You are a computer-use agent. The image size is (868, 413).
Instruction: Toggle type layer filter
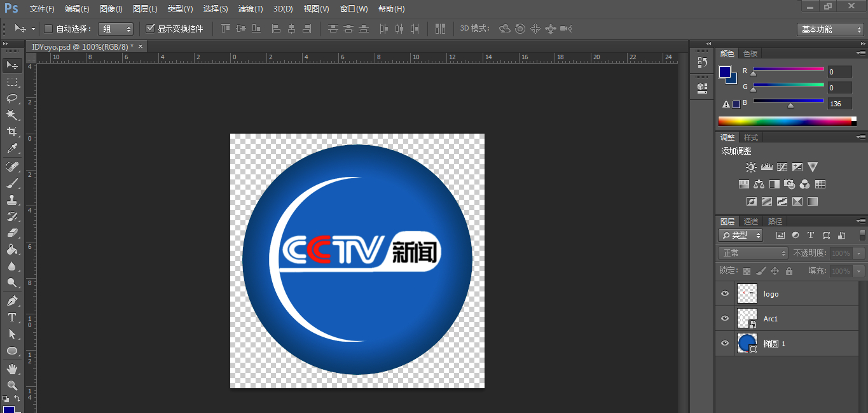pyautogui.click(x=811, y=235)
